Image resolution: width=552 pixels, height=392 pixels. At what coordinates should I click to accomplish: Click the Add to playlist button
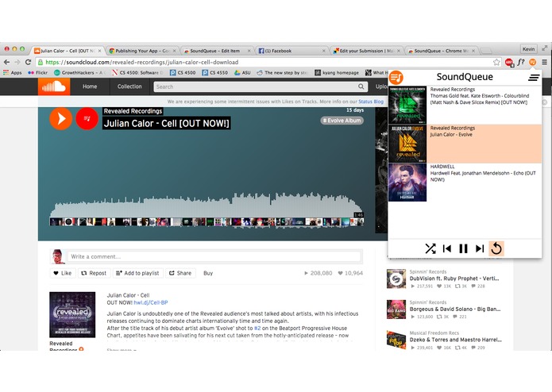tap(137, 273)
